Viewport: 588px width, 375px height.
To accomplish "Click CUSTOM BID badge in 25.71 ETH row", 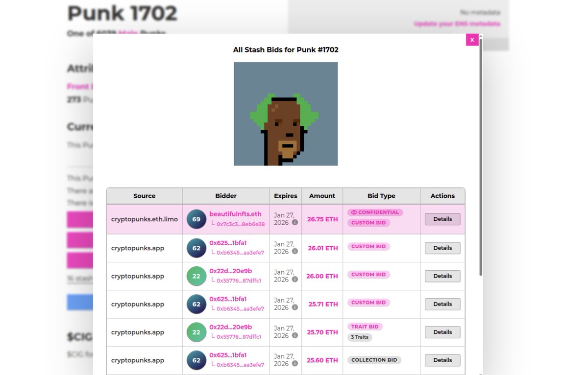I will 368,303.
